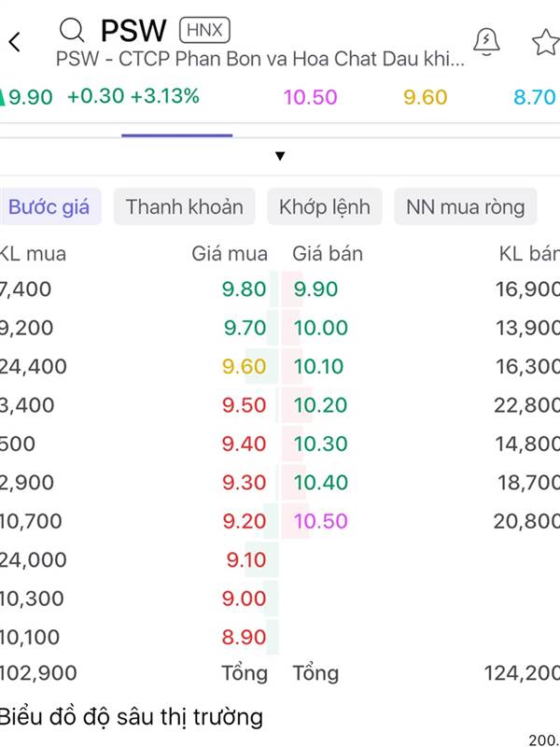This screenshot has width=560, height=747.
Task: Select the best bid price 9.80
Action: pyautogui.click(x=244, y=289)
